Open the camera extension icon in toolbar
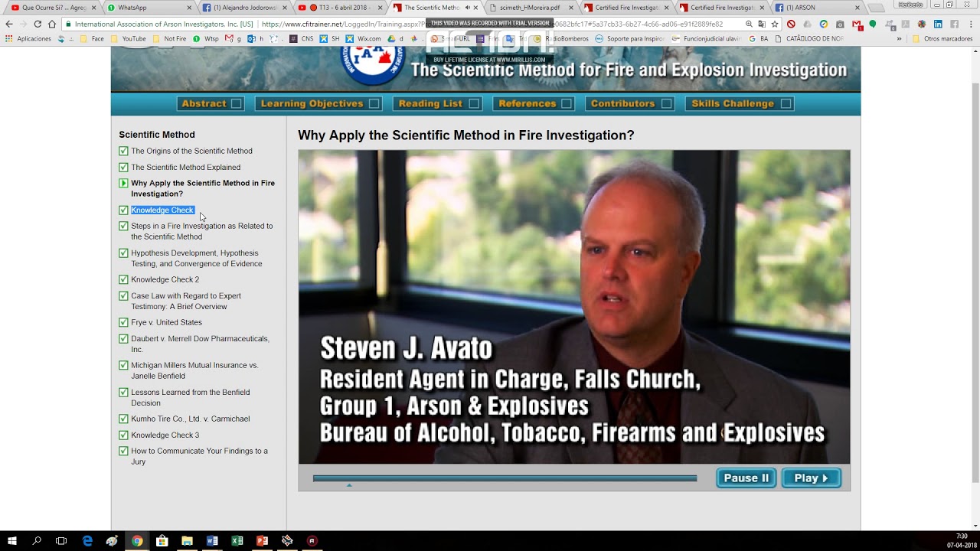 [840, 24]
